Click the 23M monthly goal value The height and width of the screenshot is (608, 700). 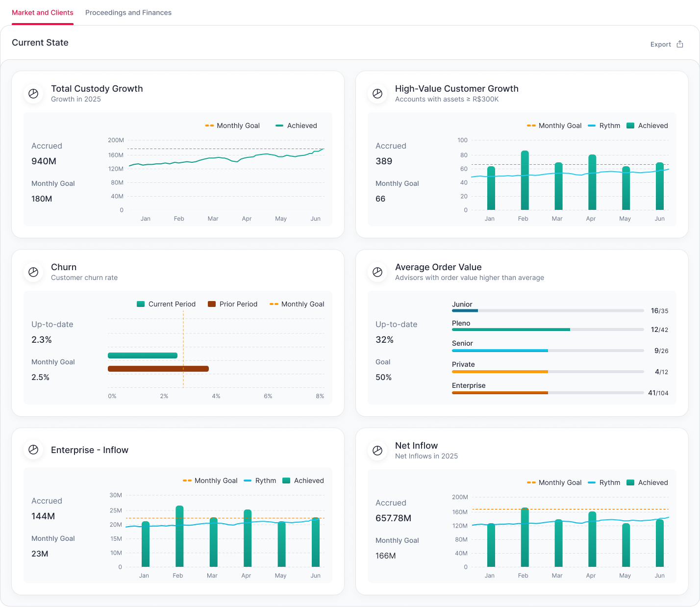(40, 554)
